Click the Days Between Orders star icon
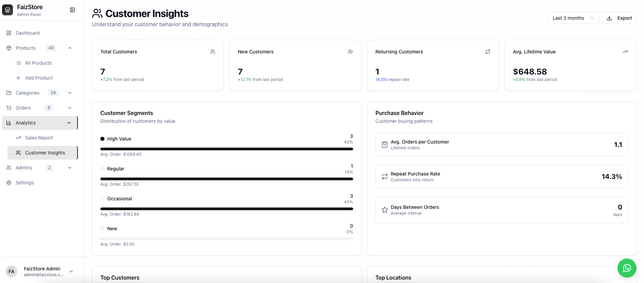 point(384,210)
